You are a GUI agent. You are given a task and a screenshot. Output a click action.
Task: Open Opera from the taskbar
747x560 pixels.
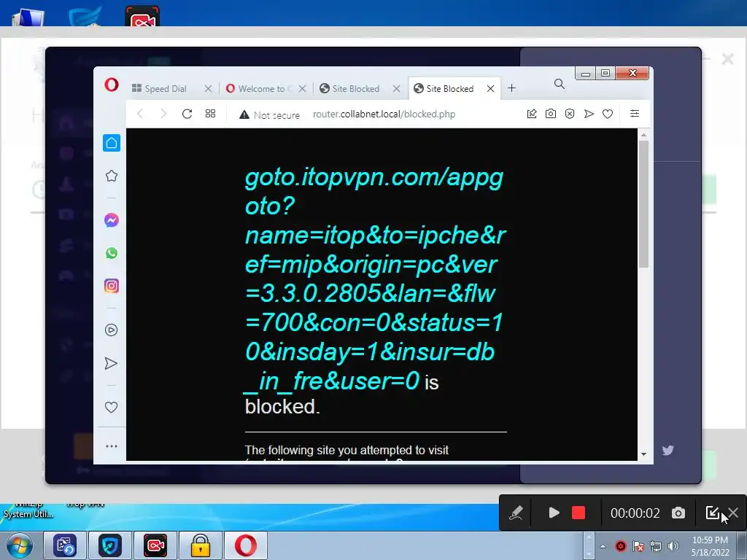246,545
